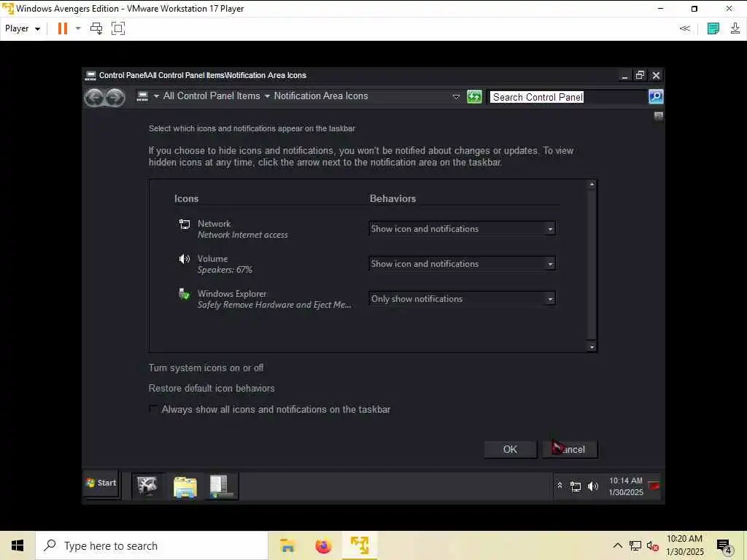Open the guest Start menu
The width and height of the screenshot is (747, 560).
(x=101, y=483)
